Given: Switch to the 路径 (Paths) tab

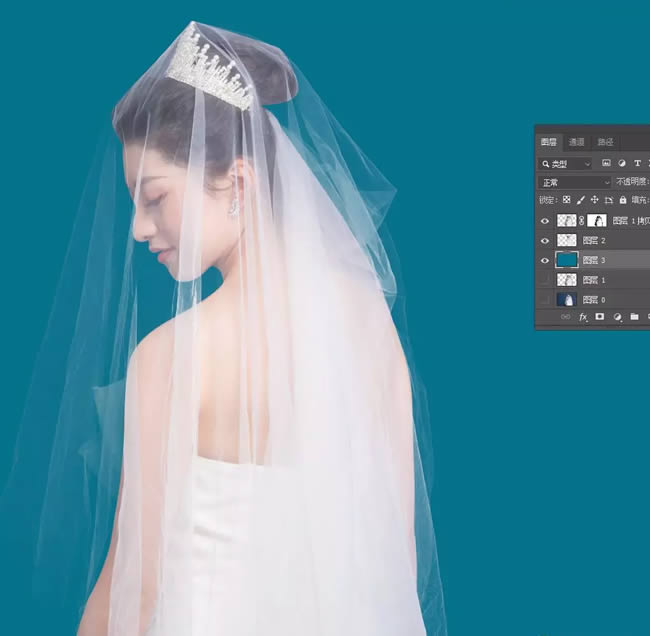Looking at the screenshot, I should click(605, 142).
